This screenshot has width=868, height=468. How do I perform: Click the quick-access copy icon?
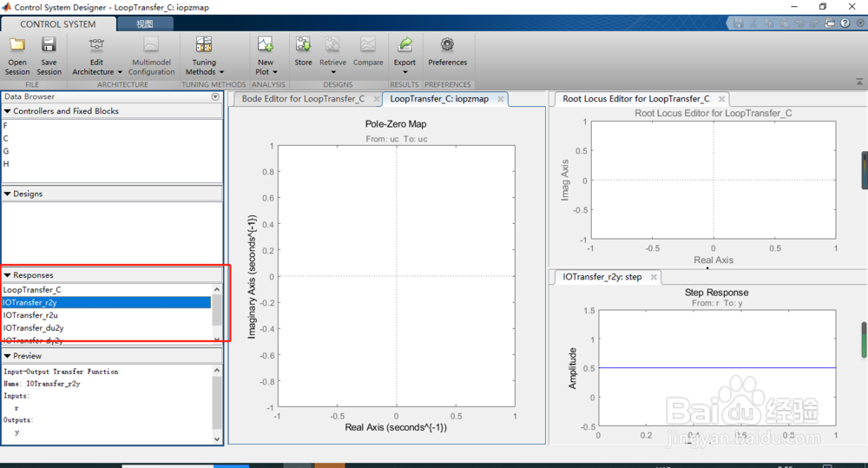(769, 23)
